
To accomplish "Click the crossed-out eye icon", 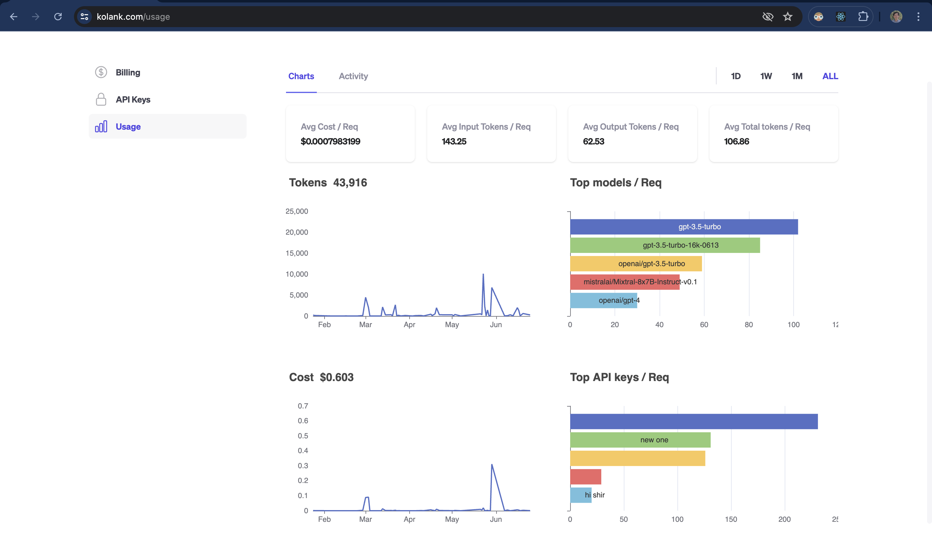I will pyautogui.click(x=767, y=17).
